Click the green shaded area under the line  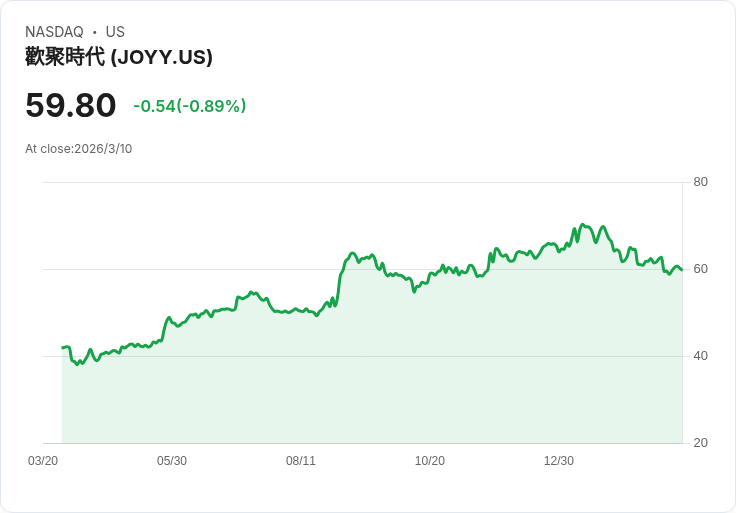click(x=371, y=375)
